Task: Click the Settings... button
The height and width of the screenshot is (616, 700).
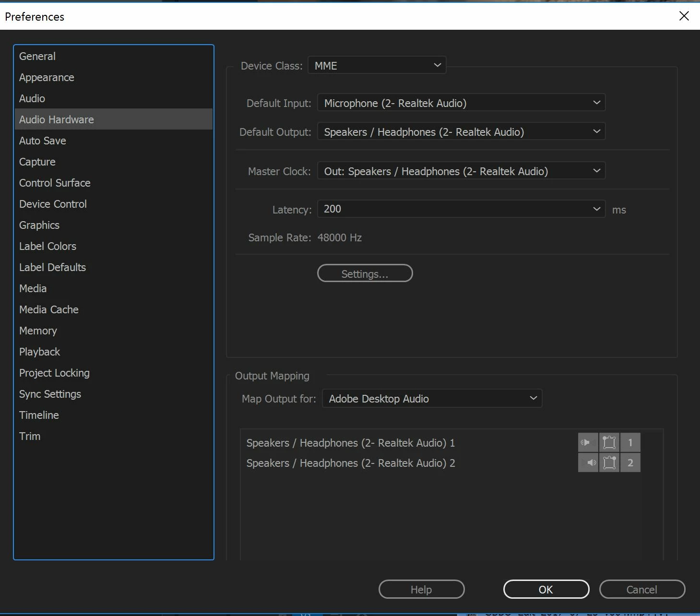Action: (365, 273)
